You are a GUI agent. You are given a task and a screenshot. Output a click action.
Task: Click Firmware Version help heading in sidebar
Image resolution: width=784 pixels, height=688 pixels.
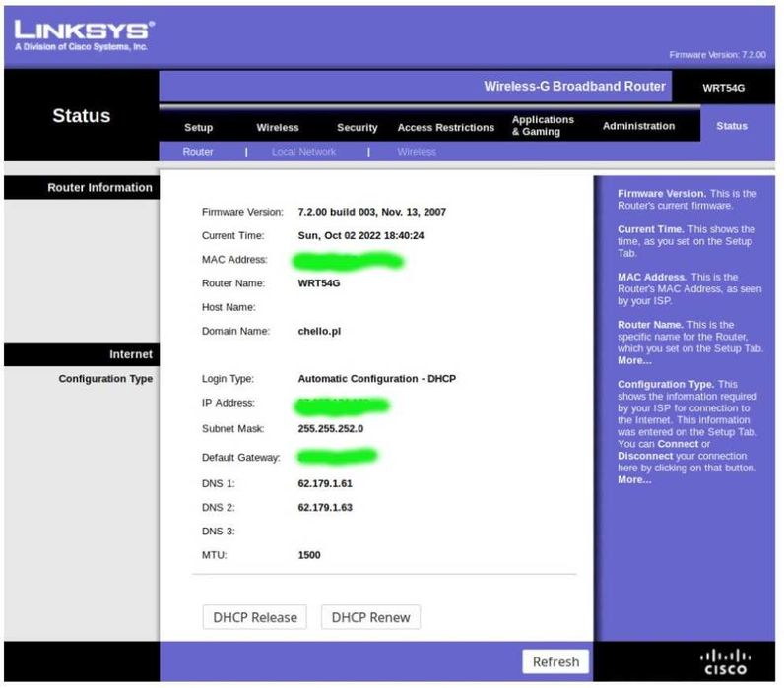tap(662, 193)
